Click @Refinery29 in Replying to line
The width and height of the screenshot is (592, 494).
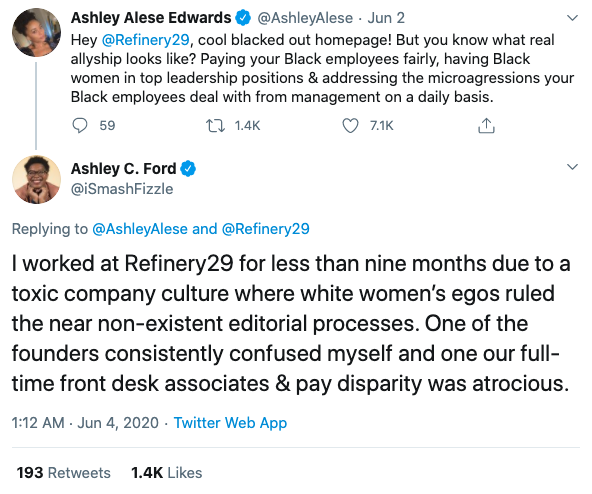[266, 229]
